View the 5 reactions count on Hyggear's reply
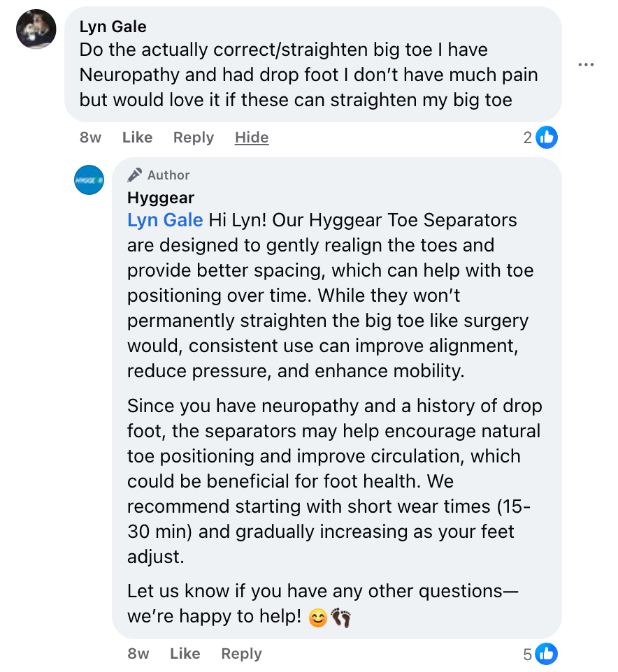The width and height of the screenshot is (618, 672). click(528, 654)
